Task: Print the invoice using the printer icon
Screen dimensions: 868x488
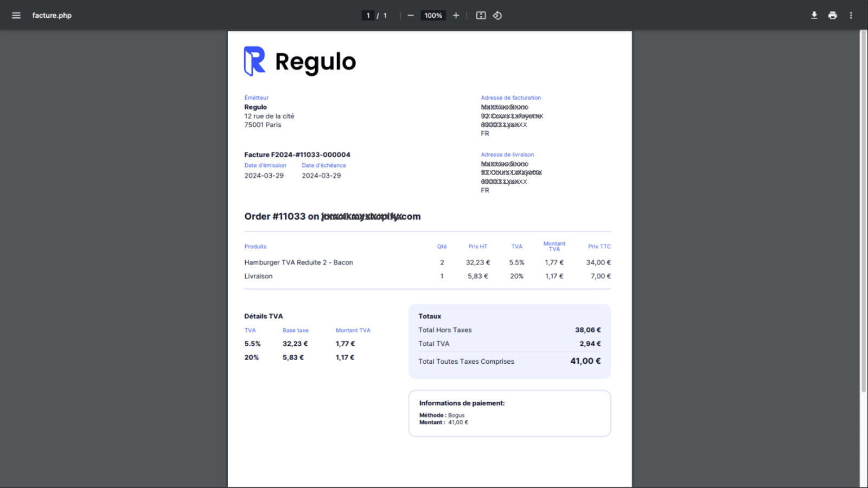Action: point(833,15)
